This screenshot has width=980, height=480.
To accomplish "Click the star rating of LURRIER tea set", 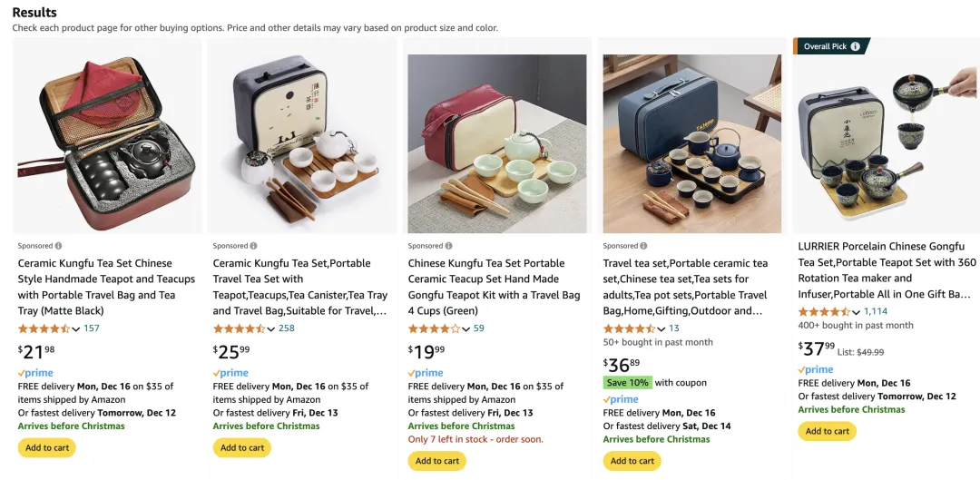I will (x=823, y=311).
